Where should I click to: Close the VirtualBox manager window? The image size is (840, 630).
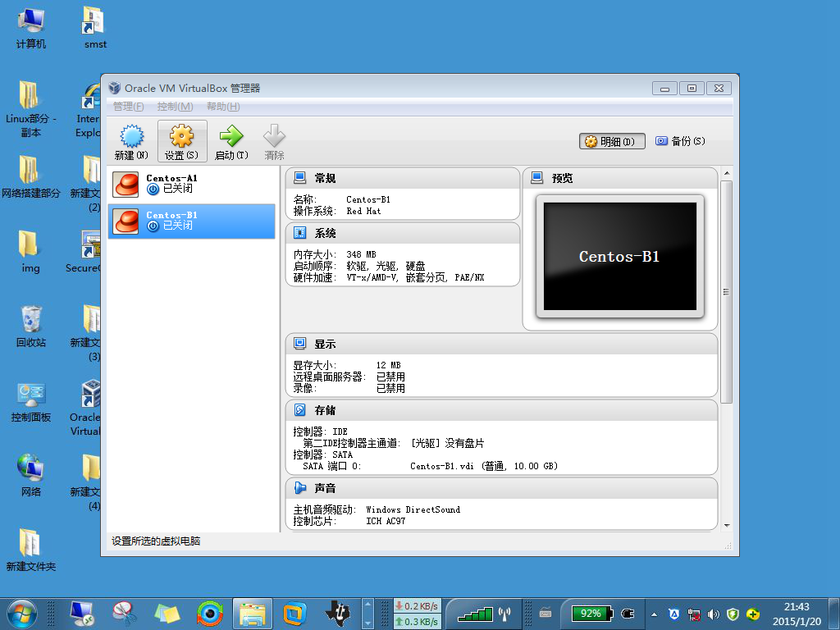click(x=719, y=89)
